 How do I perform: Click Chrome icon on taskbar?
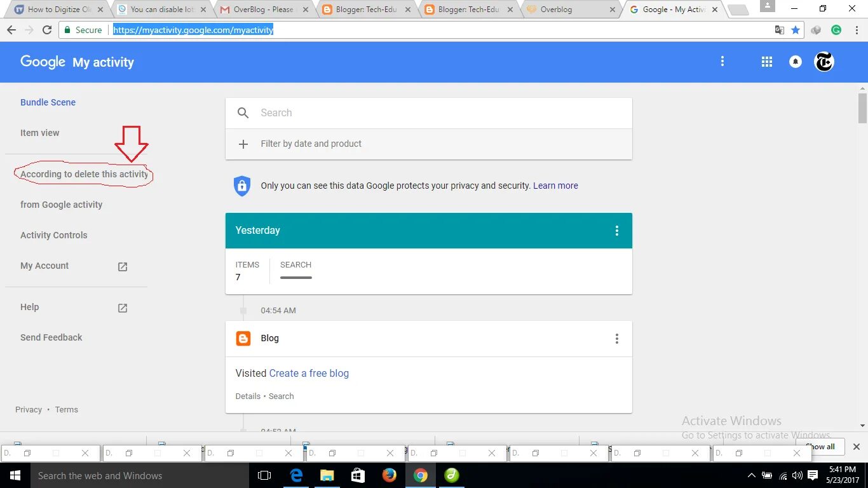420,475
